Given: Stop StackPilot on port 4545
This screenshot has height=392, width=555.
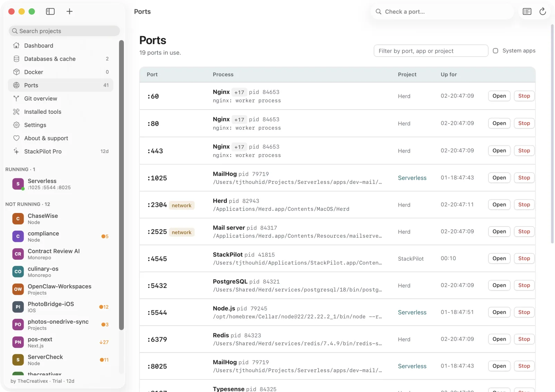Looking at the screenshot, I should [x=524, y=258].
